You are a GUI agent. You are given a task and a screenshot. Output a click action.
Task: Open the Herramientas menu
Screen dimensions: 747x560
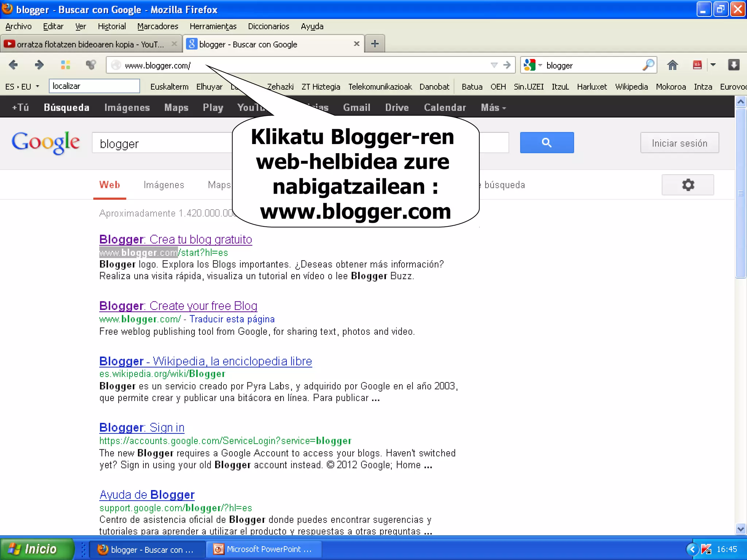click(x=213, y=26)
